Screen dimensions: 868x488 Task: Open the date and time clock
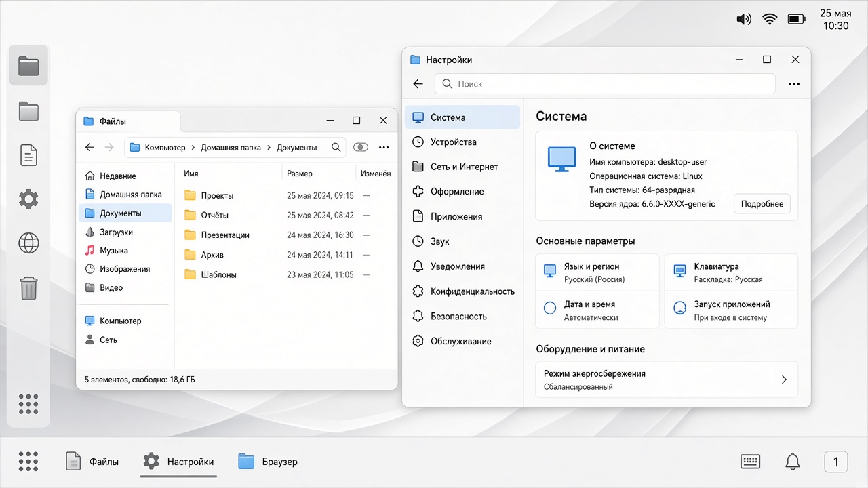(x=835, y=20)
